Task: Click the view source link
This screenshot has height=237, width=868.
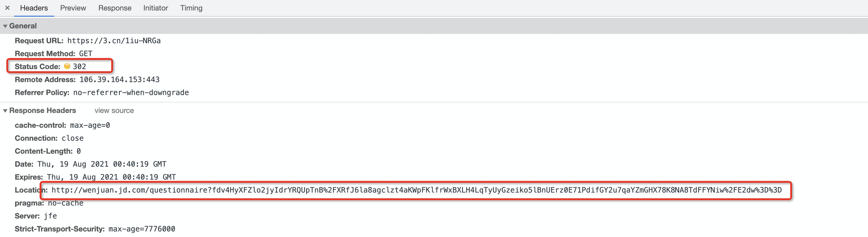Action: (x=114, y=110)
